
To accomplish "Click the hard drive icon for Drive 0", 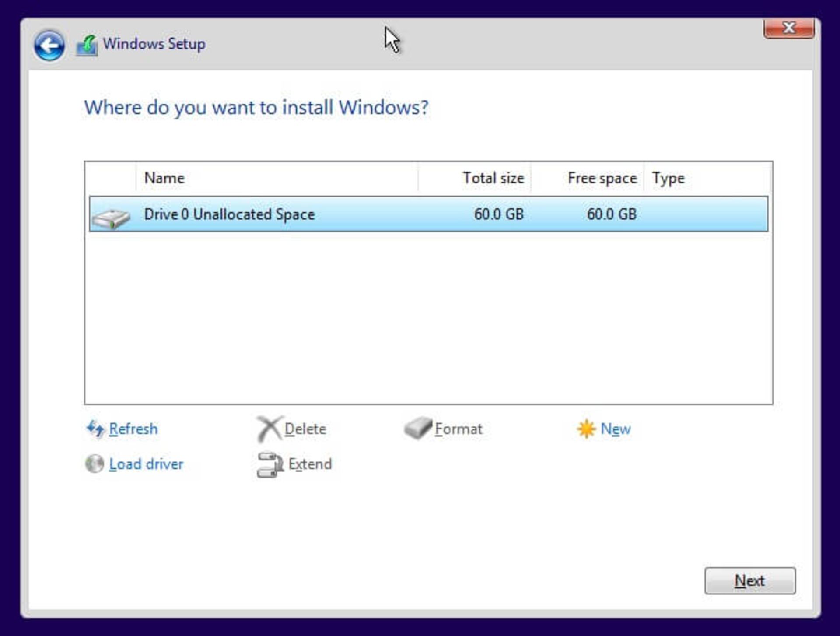I will coord(111,218).
